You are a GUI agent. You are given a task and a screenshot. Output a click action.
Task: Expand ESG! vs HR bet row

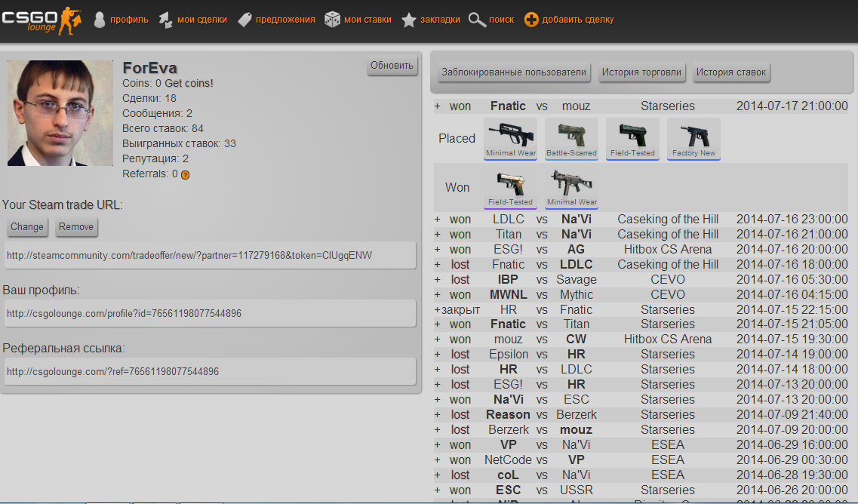click(437, 385)
